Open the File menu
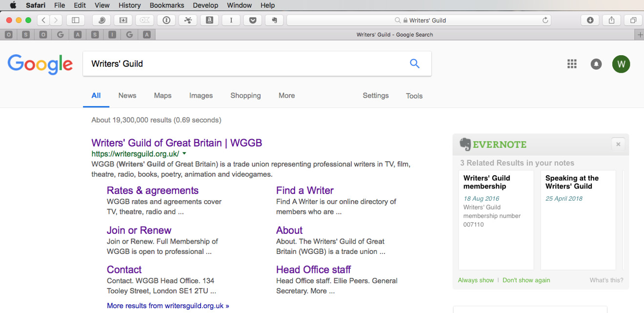 tap(60, 5)
